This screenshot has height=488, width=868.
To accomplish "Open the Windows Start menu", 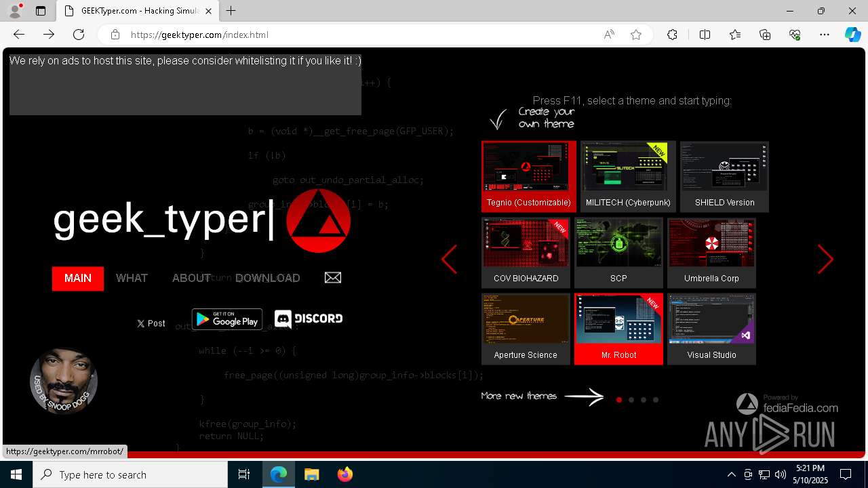I will 16,474.
